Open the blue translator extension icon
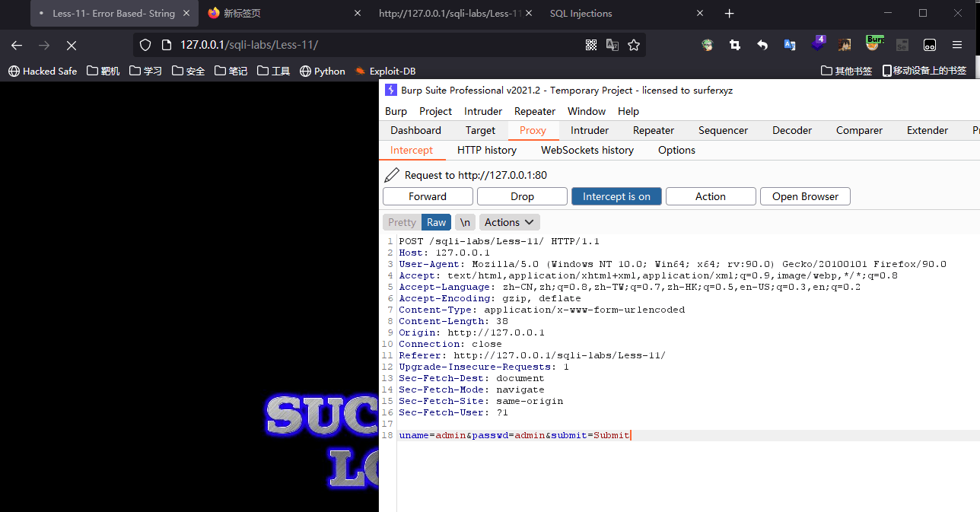Screen dimensions: 980x512 pyautogui.click(x=790, y=45)
